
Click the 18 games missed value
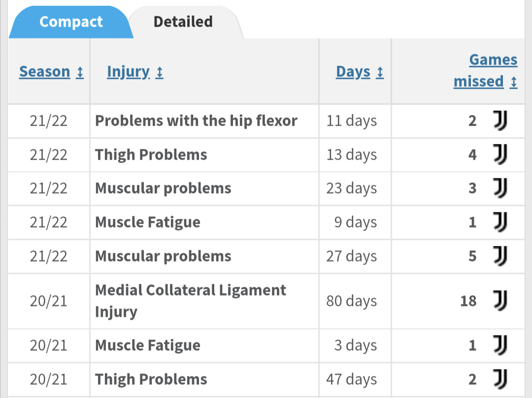468,301
